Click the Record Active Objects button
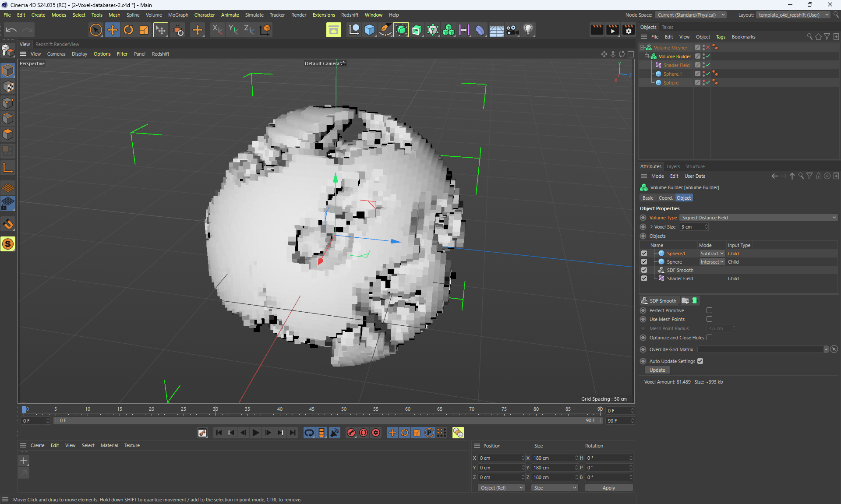841x504 pixels. pos(351,433)
